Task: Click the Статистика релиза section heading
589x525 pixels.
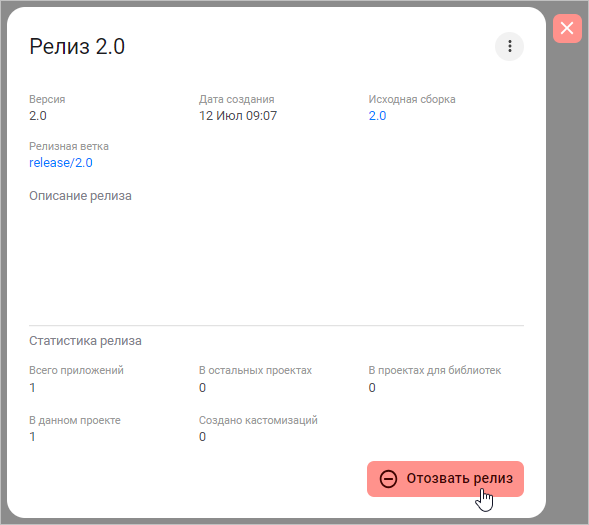Action: pos(85,341)
